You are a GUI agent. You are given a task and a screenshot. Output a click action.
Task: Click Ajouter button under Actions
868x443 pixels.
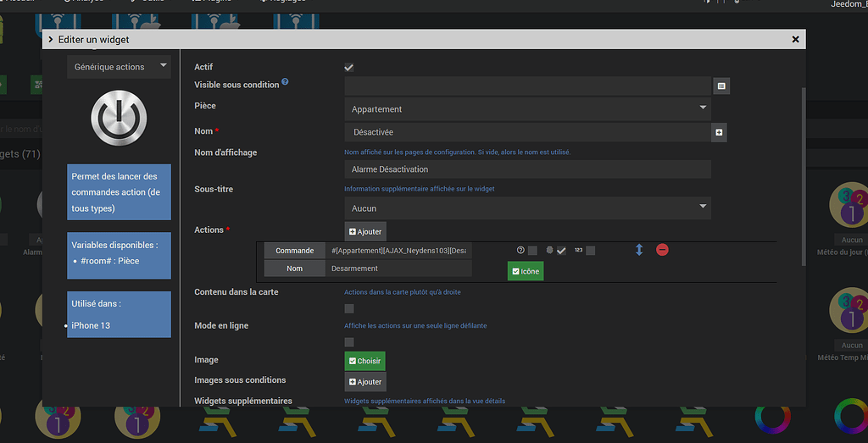tap(365, 231)
